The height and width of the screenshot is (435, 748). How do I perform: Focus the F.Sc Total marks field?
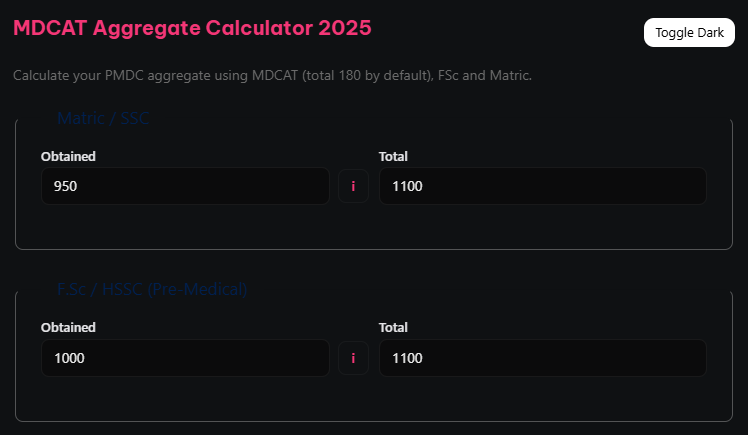point(542,358)
